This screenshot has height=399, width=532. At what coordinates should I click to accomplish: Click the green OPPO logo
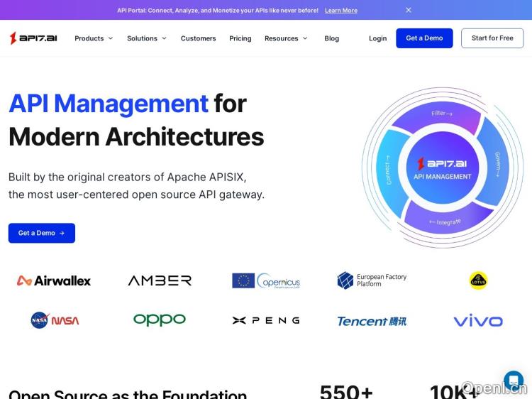click(160, 319)
